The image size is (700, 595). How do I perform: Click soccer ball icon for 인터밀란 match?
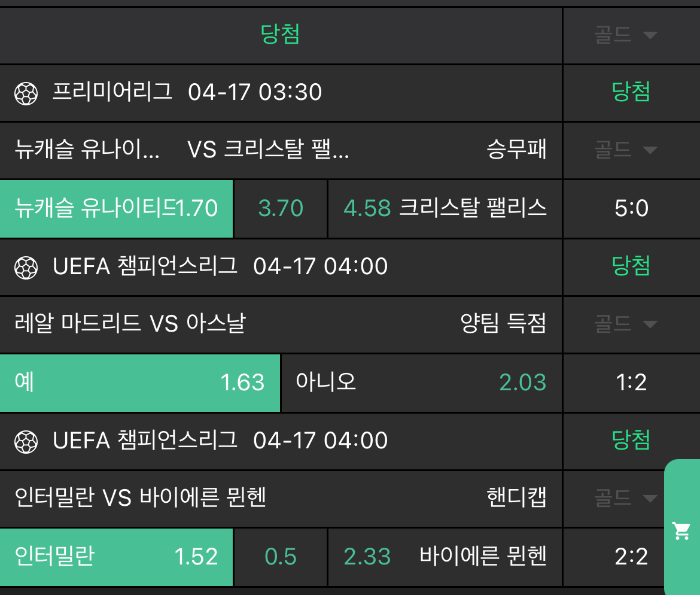coord(26,441)
